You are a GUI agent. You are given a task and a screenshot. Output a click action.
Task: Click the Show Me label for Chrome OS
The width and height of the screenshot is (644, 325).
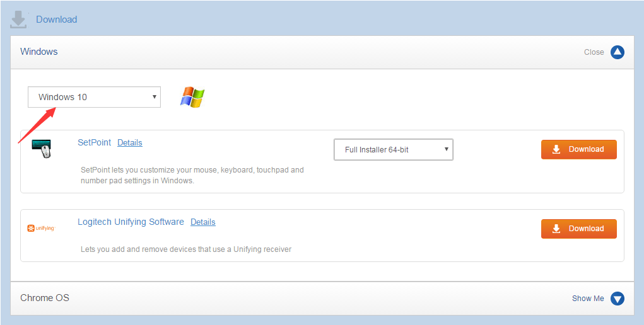coord(588,299)
